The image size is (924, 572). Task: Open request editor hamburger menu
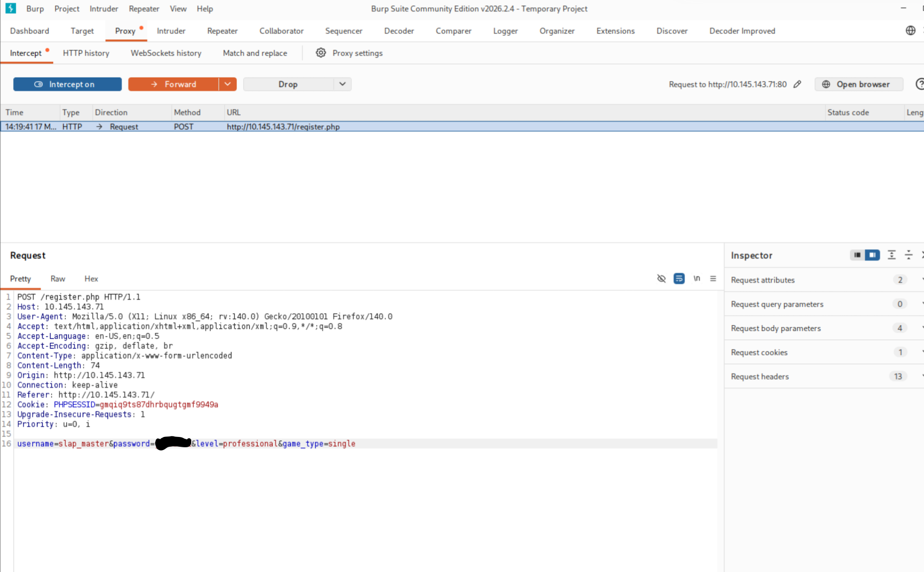(713, 279)
